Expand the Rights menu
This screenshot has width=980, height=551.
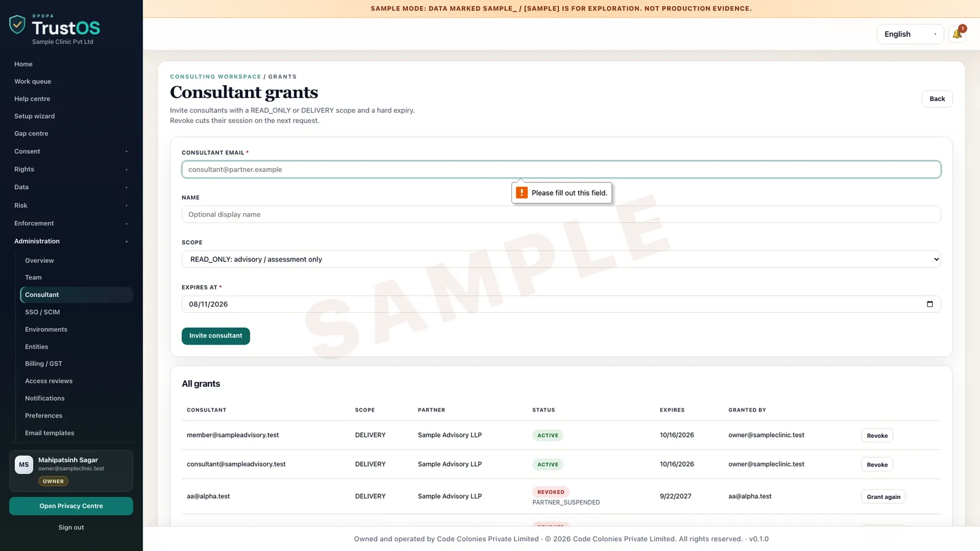pyautogui.click(x=71, y=170)
